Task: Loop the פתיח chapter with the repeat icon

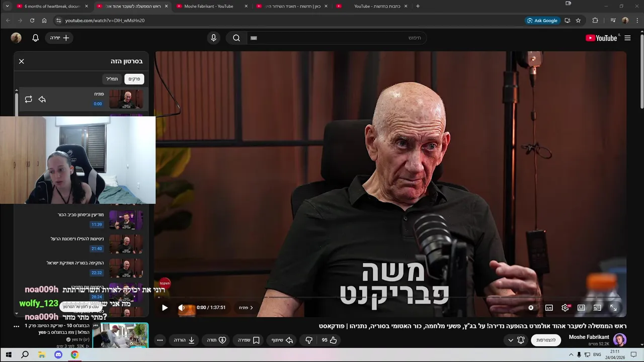Action: 28,100
